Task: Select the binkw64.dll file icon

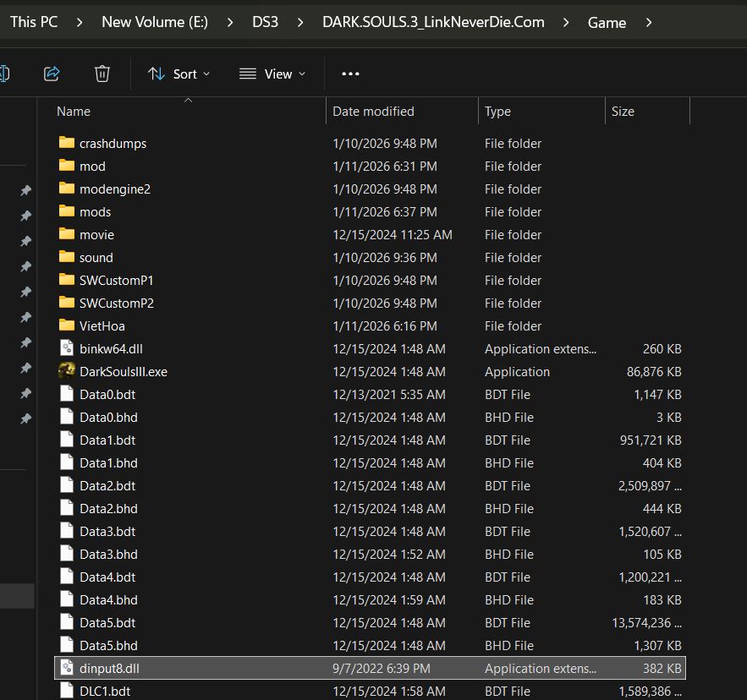Action: pos(67,348)
